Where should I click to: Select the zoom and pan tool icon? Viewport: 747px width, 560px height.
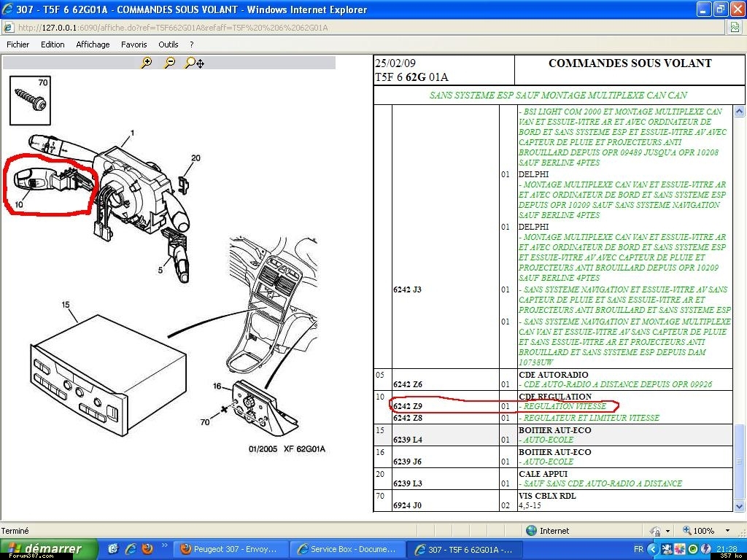click(194, 63)
